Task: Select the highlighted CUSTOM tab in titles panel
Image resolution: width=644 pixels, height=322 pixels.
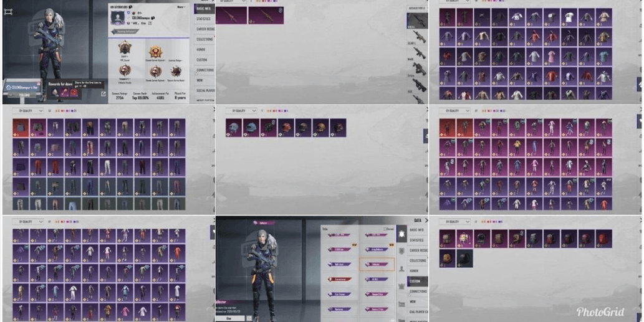Action: coord(417,282)
